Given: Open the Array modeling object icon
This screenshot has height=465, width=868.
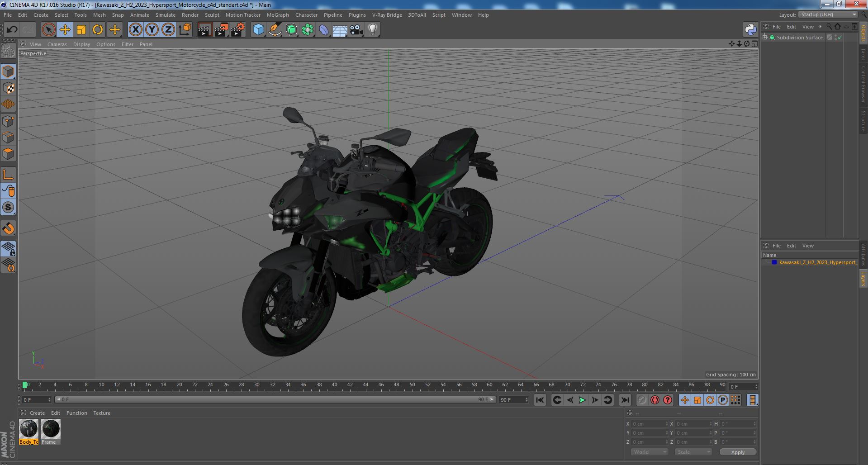Looking at the screenshot, I should (308, 30).
